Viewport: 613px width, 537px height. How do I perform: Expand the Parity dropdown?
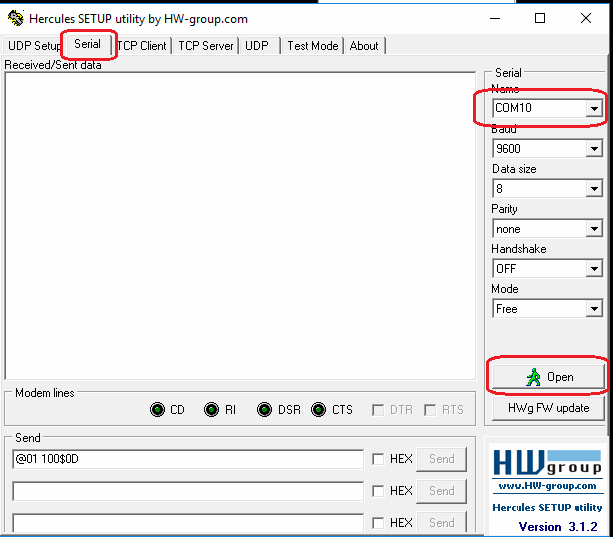[594, 229]
